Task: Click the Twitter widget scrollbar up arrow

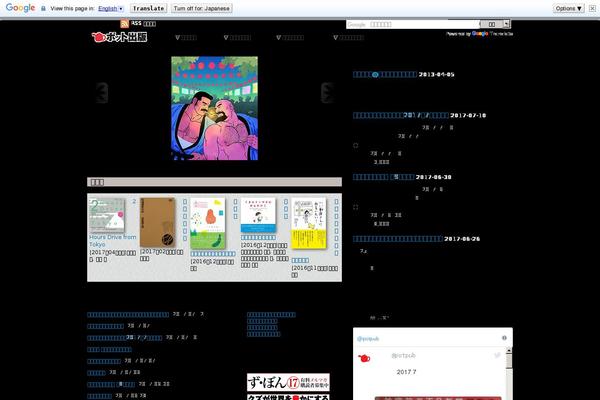Action: tap(509, 350)
